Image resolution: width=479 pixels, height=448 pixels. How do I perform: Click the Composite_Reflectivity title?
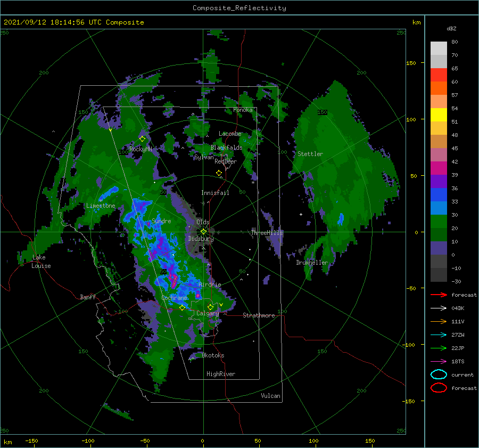coord(240,8)
